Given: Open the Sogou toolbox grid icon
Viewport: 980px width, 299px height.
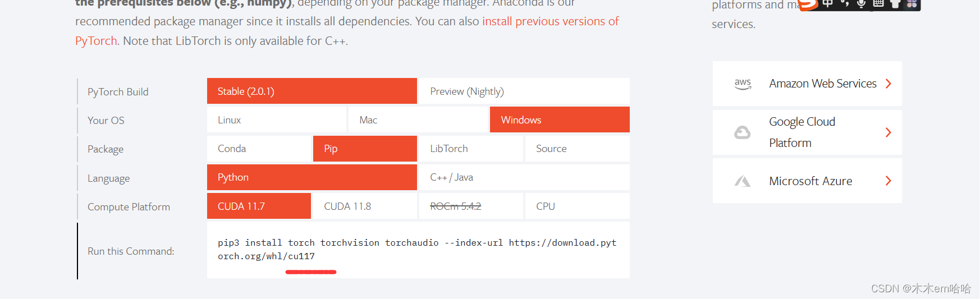Looking at the screenshot, I should pyautogui.click(x=912, y=4).
